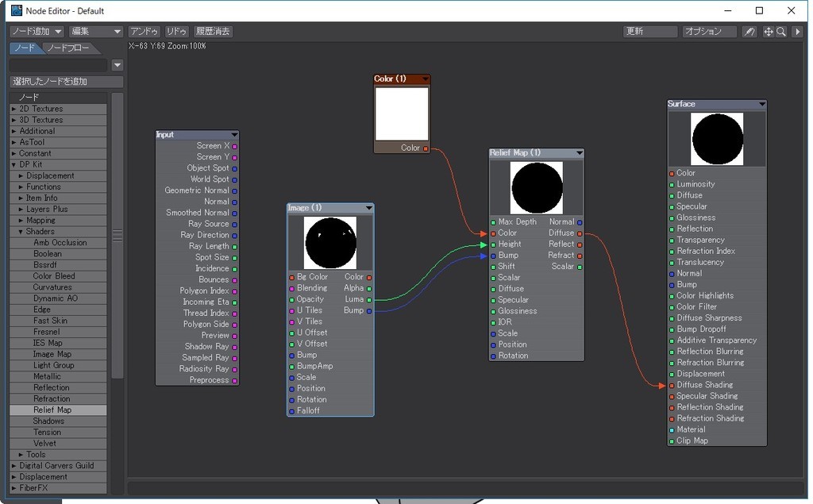Viewport: 813px width, 504px height.
Task: Click the Ray Length output socket on Input node
Action: click(234, 246)
